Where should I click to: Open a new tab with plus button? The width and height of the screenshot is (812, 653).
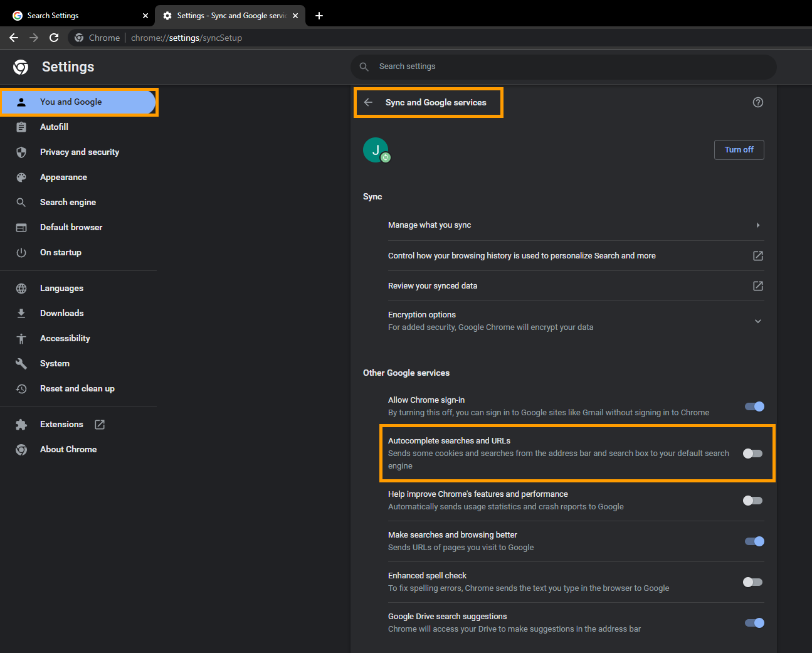319,16
